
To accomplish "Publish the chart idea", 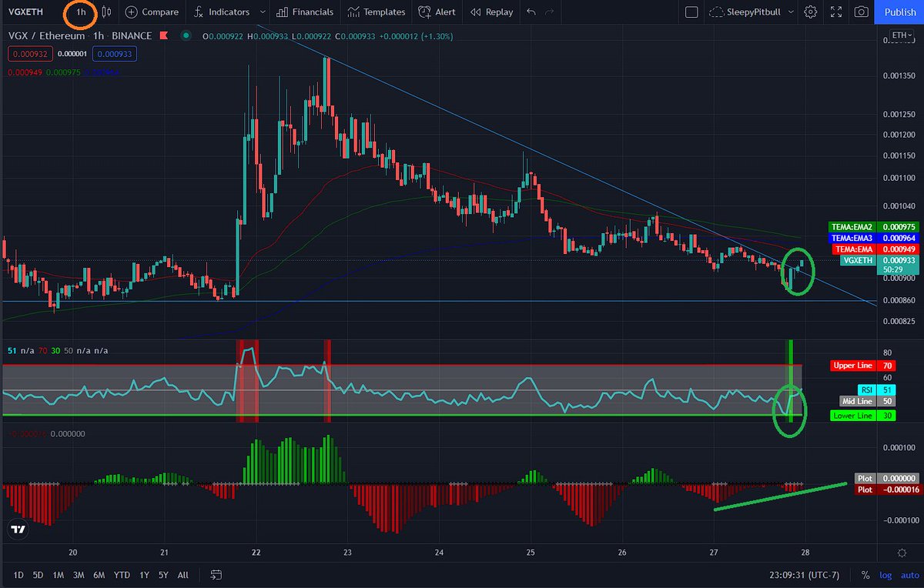I will tap(899, 12).
